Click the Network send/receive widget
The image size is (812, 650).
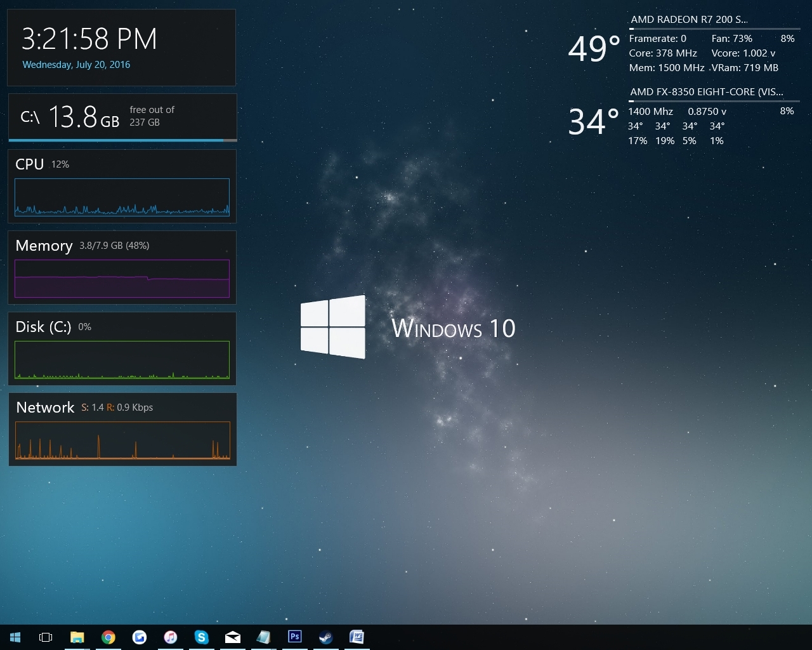[122, 430]
